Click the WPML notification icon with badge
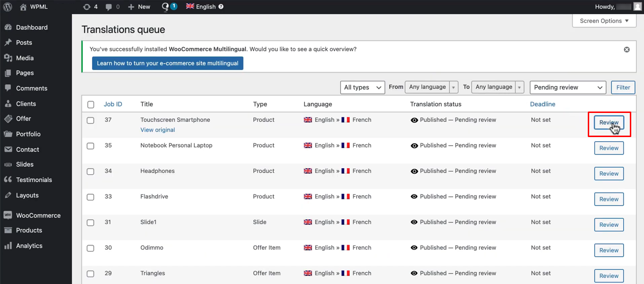 click(169, 7)
